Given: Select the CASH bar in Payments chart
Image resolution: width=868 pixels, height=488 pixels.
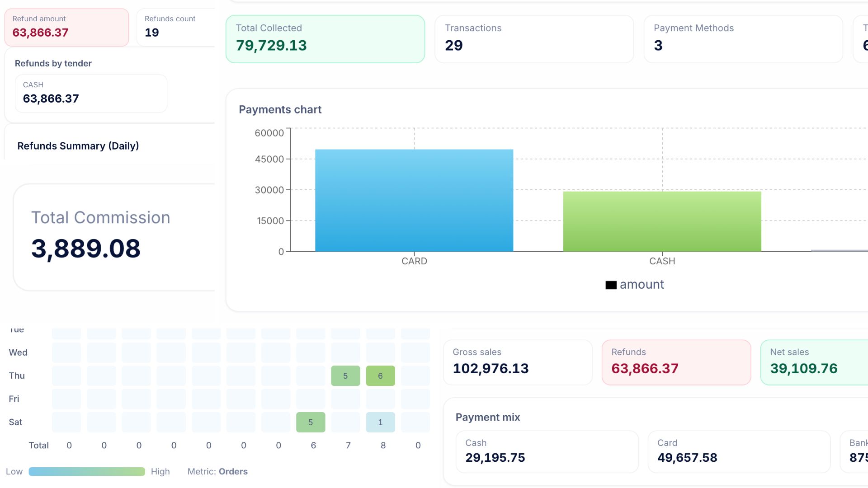Looking at the screenshot, I should (662, 221).
